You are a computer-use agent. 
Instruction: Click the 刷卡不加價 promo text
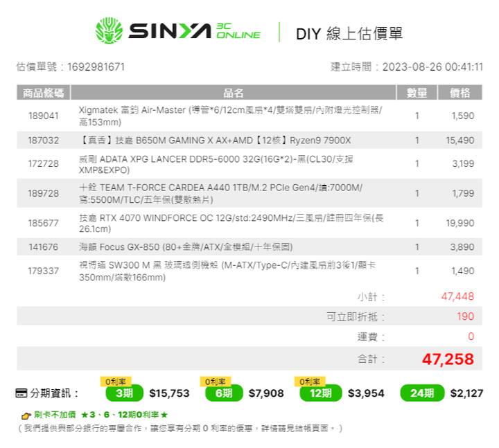point(55,415)
